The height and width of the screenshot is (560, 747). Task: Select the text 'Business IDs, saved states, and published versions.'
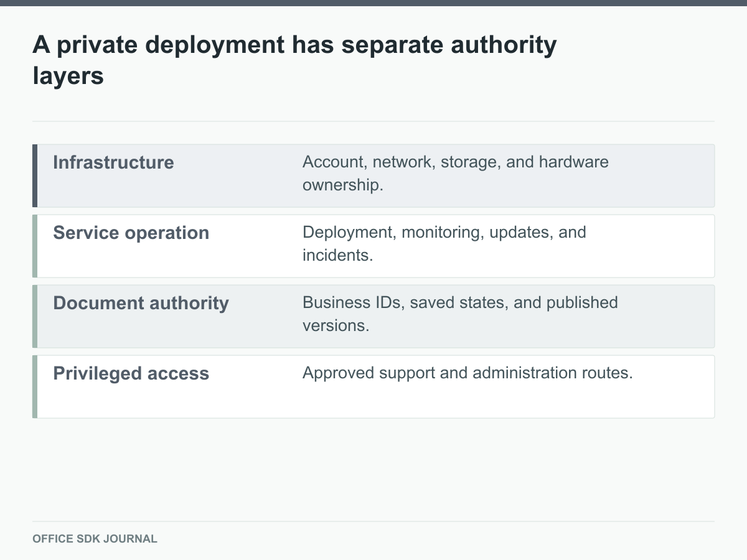[460, 314]
